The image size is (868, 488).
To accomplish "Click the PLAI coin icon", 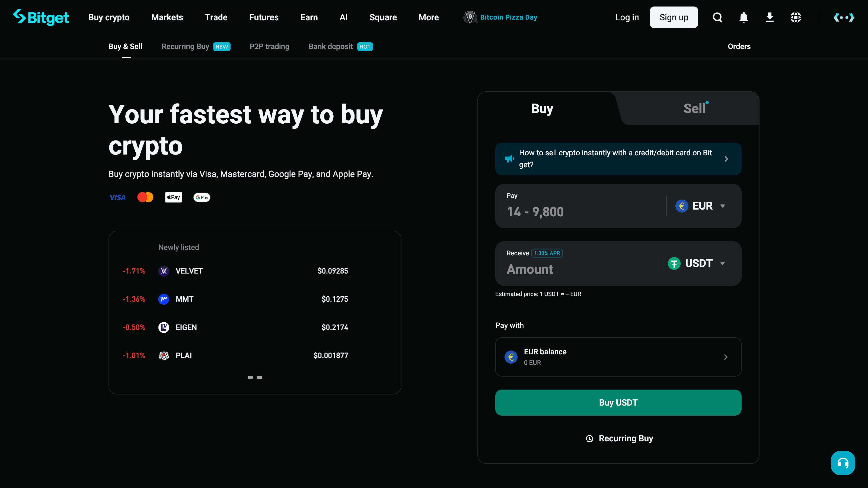I will (x=164, y=355).
